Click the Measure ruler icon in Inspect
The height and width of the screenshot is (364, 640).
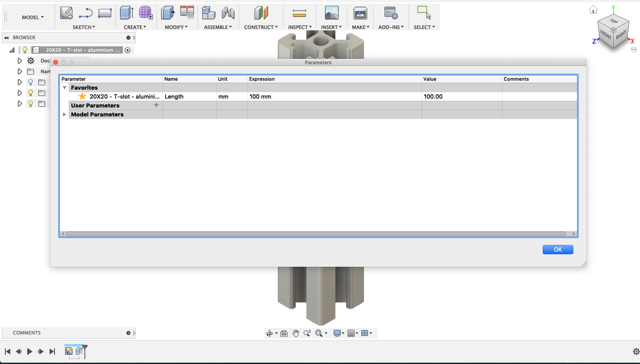[299, 13]
